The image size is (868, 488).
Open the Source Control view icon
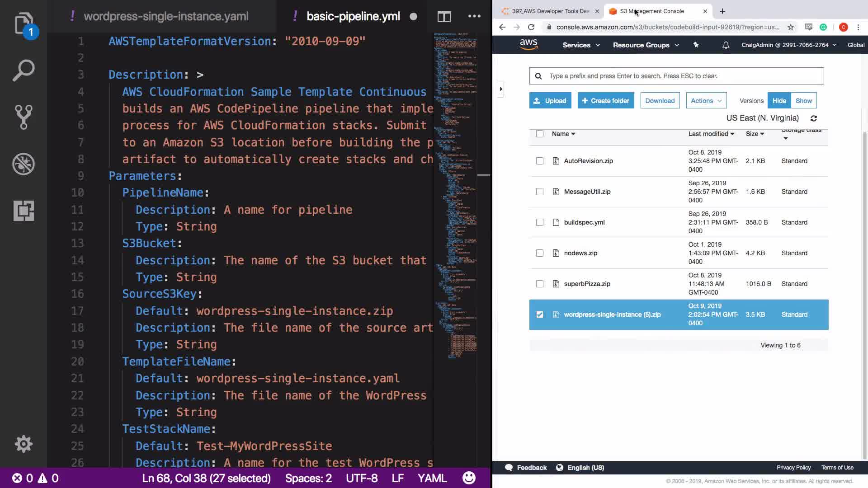[24, 117]
